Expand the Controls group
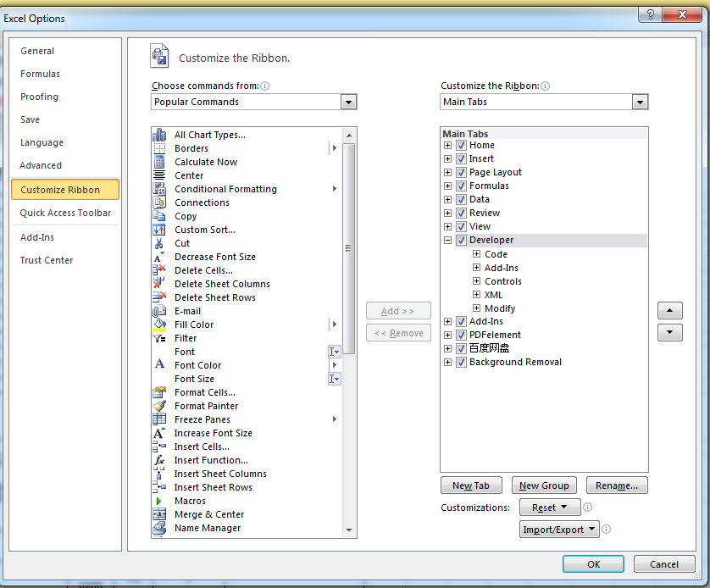The height and width of the screenshot is (588, 710). click(476, 281)
